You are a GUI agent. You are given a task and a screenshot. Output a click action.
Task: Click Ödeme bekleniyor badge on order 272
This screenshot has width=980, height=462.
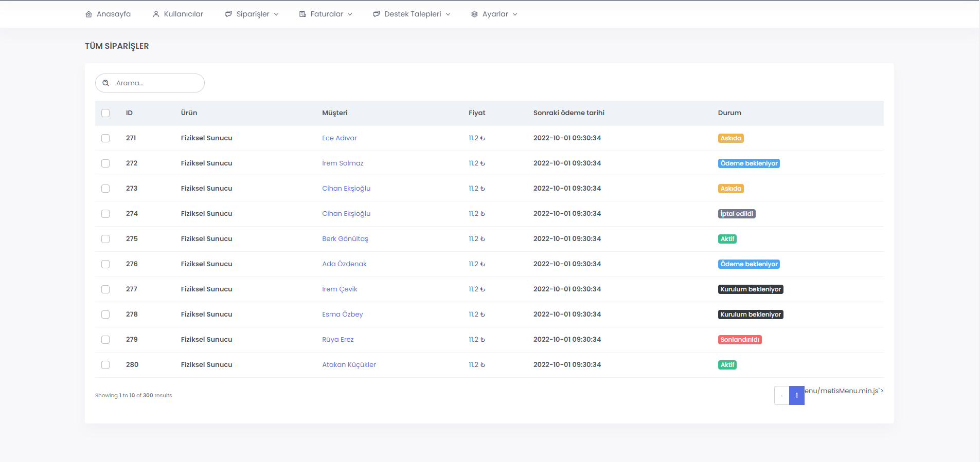(x=749, y=163)
